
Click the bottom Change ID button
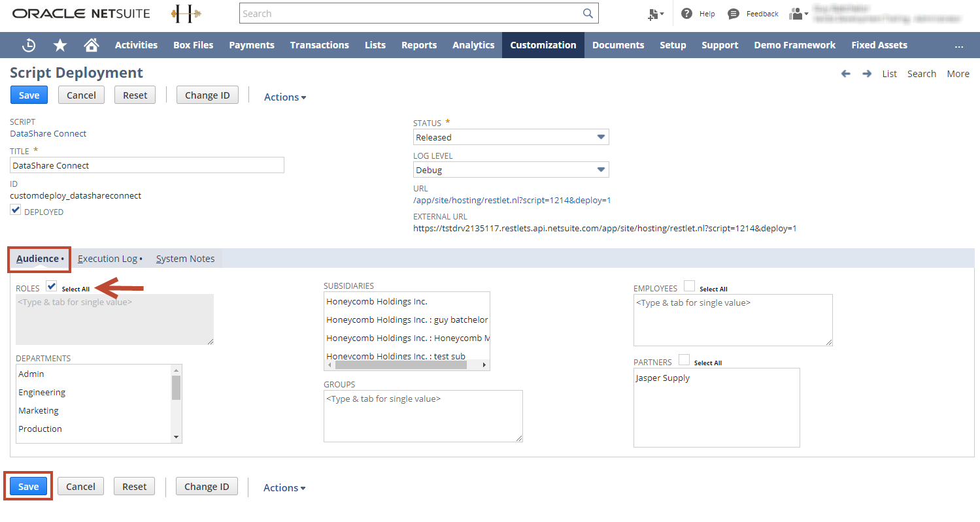(207, 486)
